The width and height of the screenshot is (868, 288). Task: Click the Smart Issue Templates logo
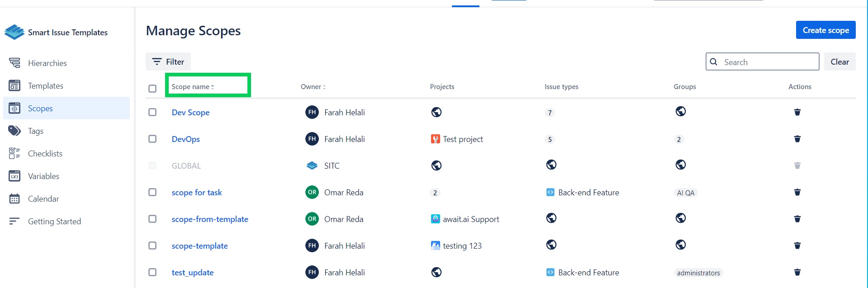[14, 32]
